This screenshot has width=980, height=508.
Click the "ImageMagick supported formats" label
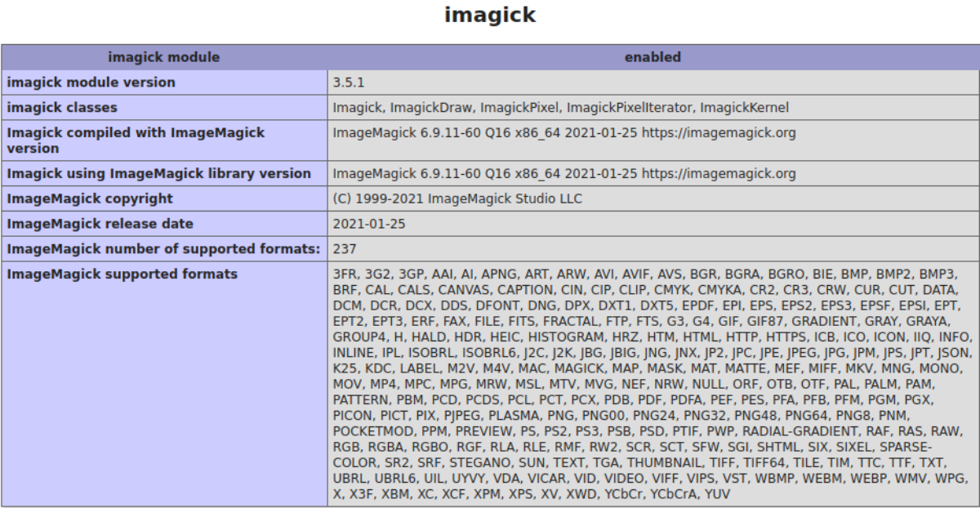122,274
